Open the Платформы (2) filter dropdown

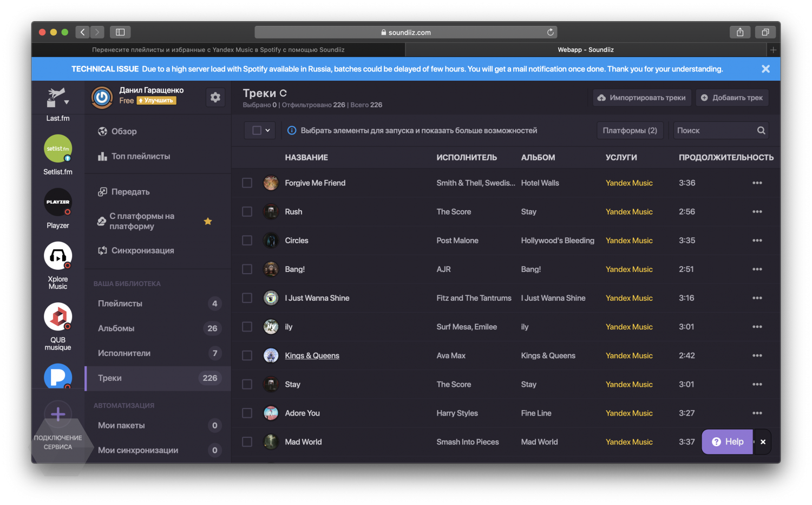tap(630, 130)
